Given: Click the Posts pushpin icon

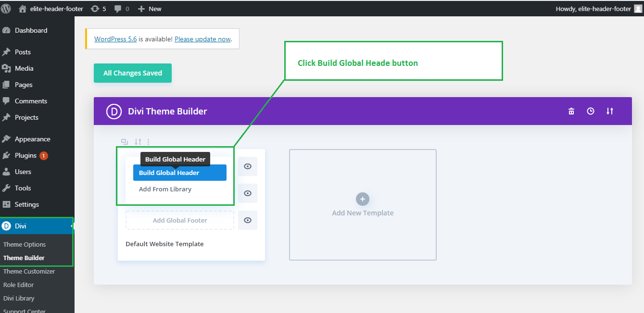Looking at the screenshot, I should tap(6, 52).
